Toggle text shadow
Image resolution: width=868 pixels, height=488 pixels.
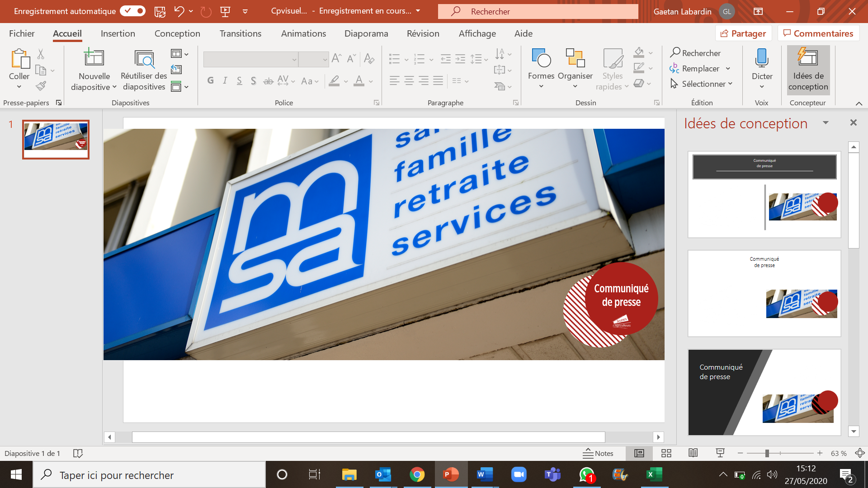[254, 81]
